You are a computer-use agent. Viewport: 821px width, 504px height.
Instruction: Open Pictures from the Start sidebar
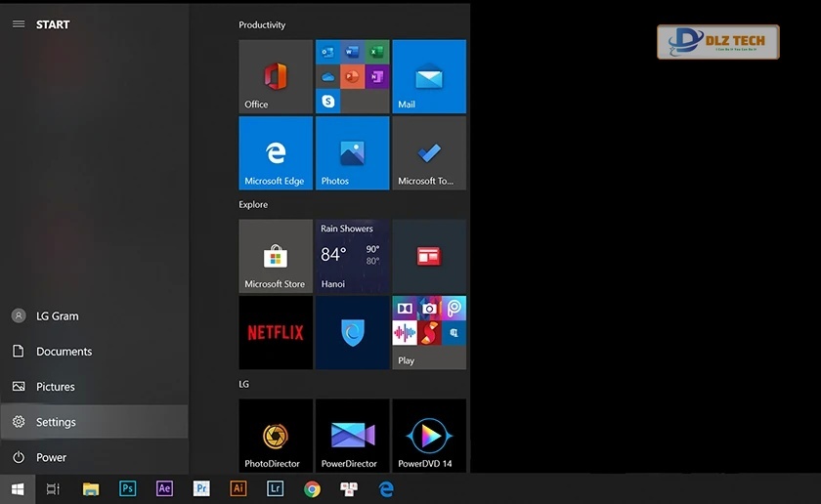[94, 386]
